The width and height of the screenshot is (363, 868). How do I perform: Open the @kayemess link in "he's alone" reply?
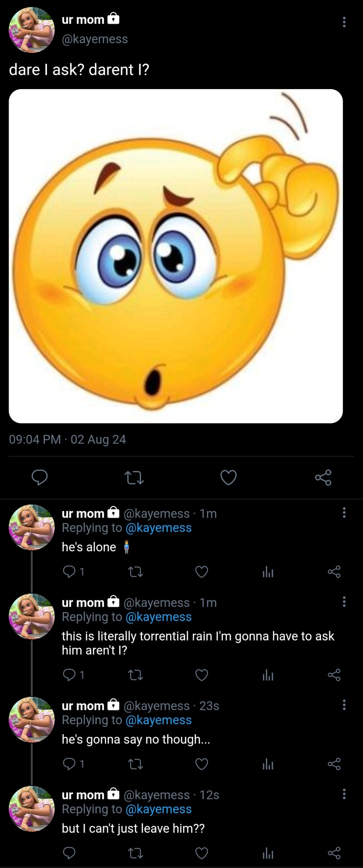click(158, 528)
